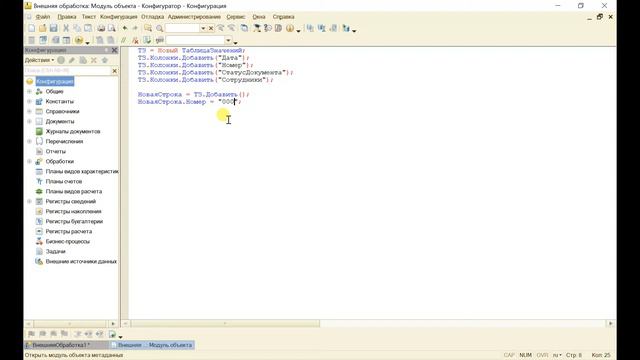Click the Redo arrow icon
Viewport: 640px width, 360px height.
pos(135,28)
